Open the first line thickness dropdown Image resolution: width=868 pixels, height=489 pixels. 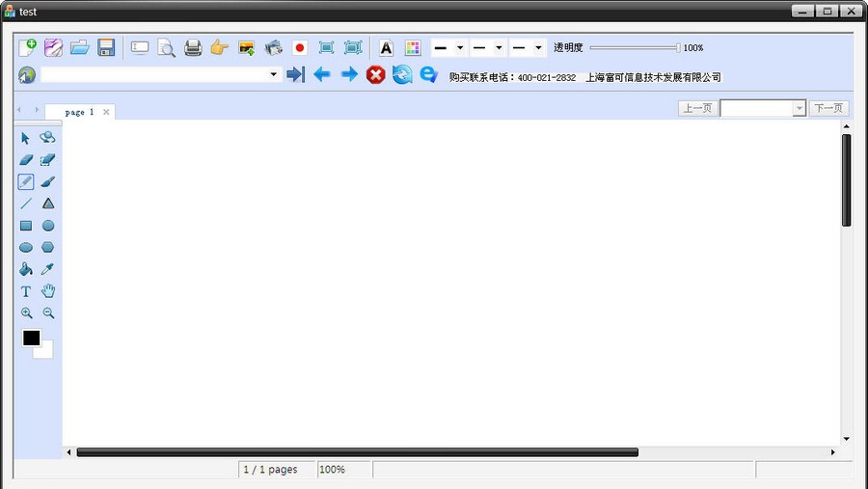click(460, 48)
